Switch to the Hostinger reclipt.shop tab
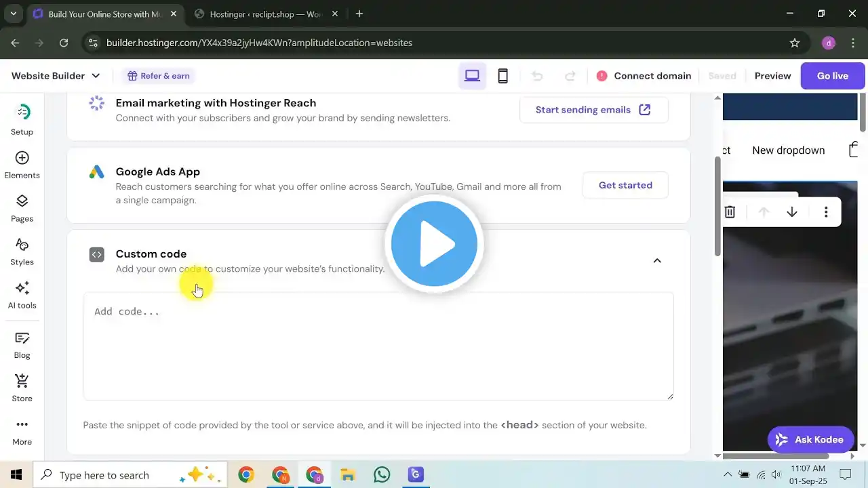This screenshot has height=488, width=868. [x=264, y=14]
